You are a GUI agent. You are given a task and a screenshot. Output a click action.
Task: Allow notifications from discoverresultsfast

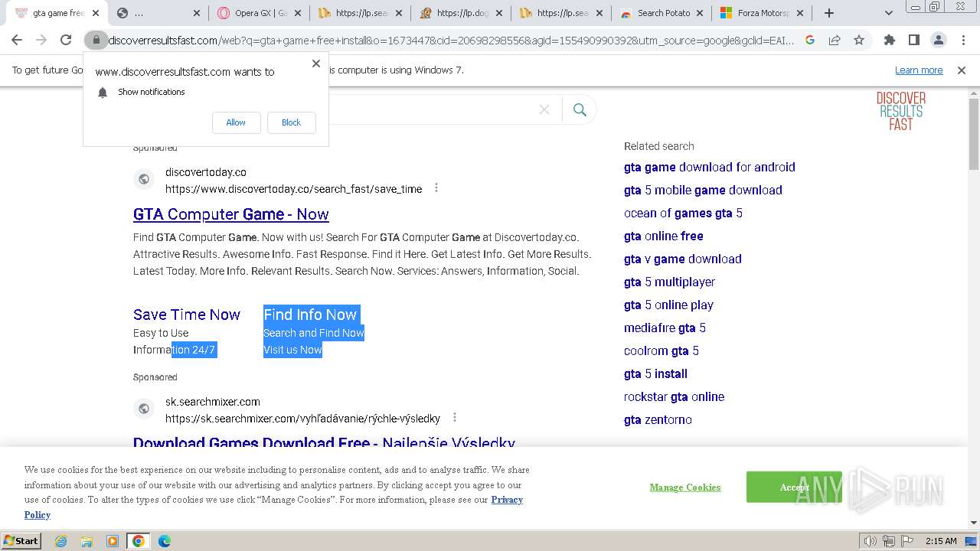[236, 122]
